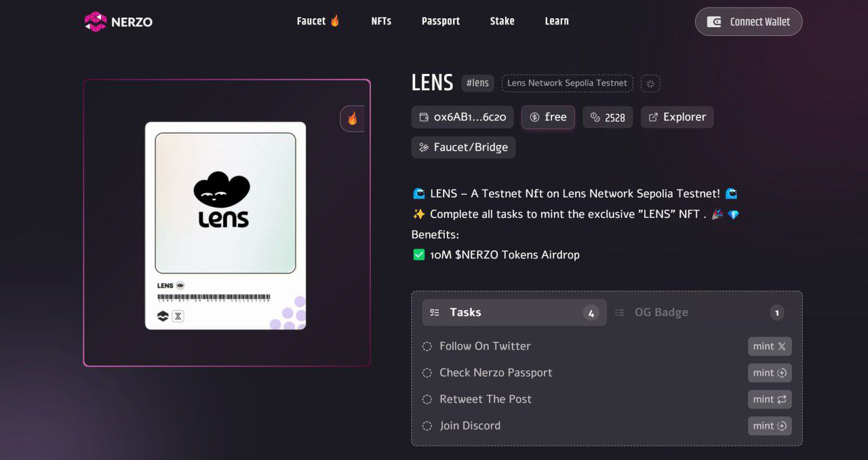868x460 pixels.
Task: Click the Faucet/Bridge button
Action: [463, 147]
